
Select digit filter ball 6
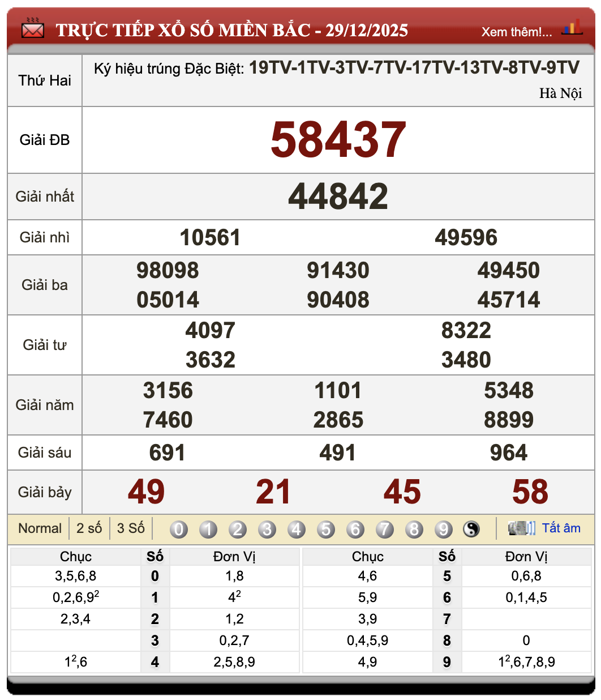(x=355, y=529)
